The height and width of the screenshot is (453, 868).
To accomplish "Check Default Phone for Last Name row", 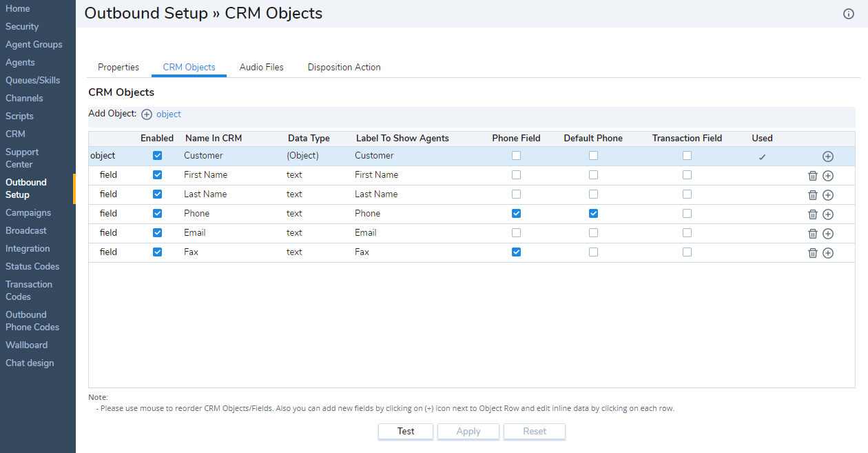I will 593,194.
